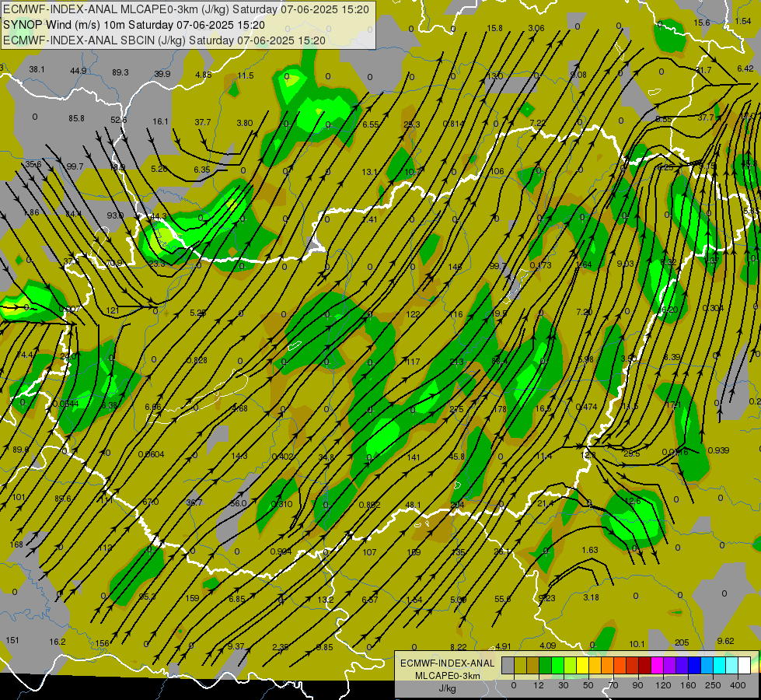
Task: Click the map value 44.9
Action: point(79,71)
